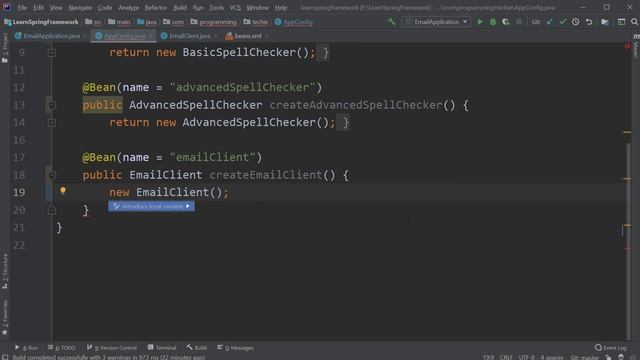Click the AppConfig class icon in breadcrumb
The height and width of the screenshot is (360, 640).
(x=278, y=22)
